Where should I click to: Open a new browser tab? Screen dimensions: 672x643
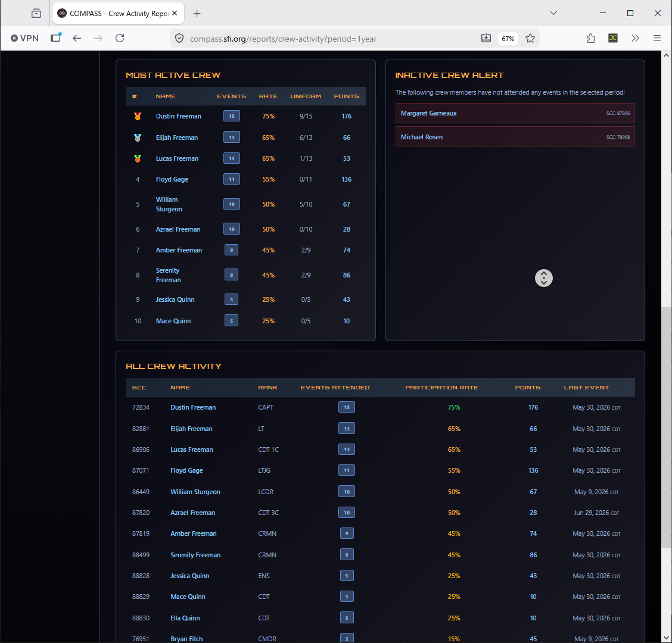pos(197,14)
